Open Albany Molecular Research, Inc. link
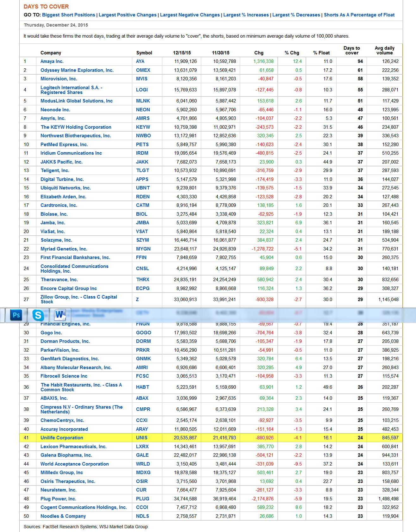 click(76, 368)
